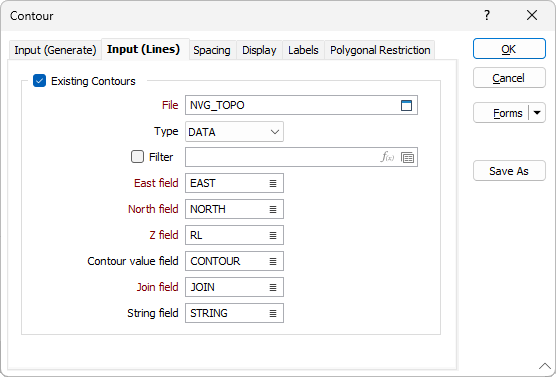Open Contour value field list icon
This screenshot has height=377, width=556.
coord(273,261)
